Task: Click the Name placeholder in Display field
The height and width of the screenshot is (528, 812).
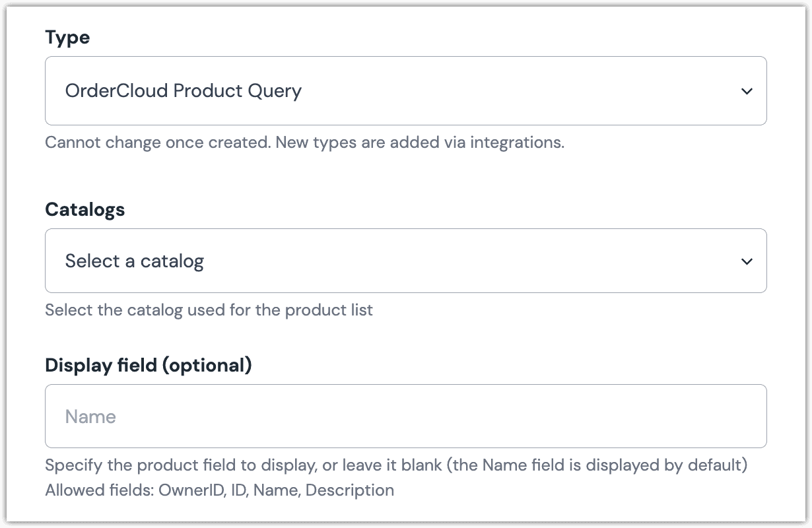Action: pos(90,416)
